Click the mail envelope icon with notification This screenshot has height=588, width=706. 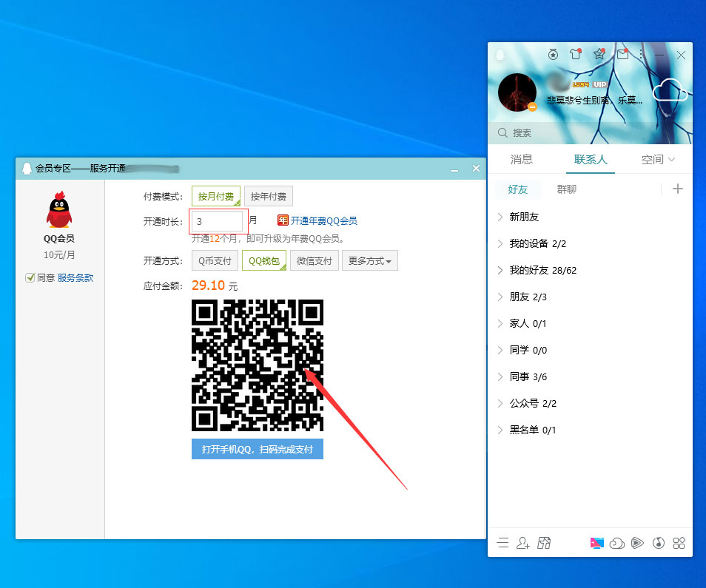click(622, 54)
